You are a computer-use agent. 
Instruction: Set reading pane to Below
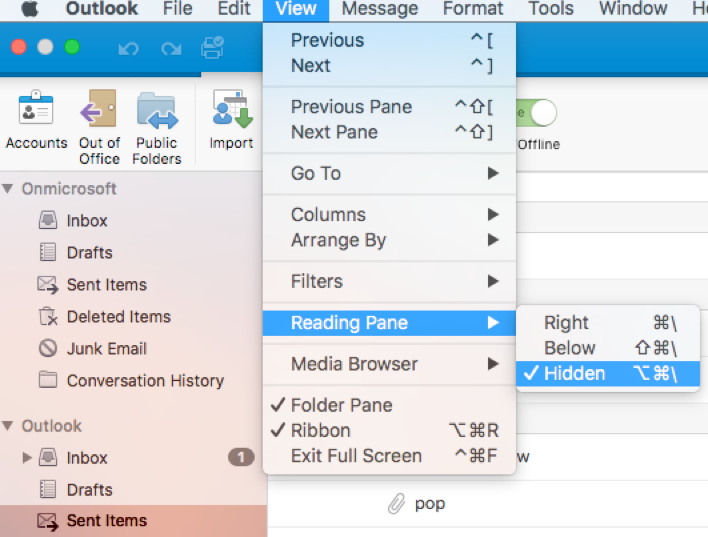coord(608,348)
